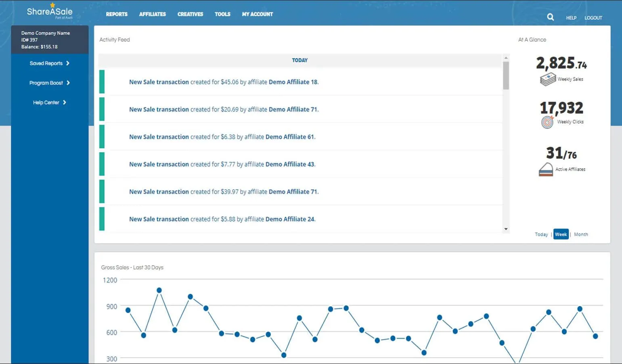The width and height of the screenshot is (622, 364).
Task: Click the Weekly Clicks target icon
Action: [x=547, y=122]
